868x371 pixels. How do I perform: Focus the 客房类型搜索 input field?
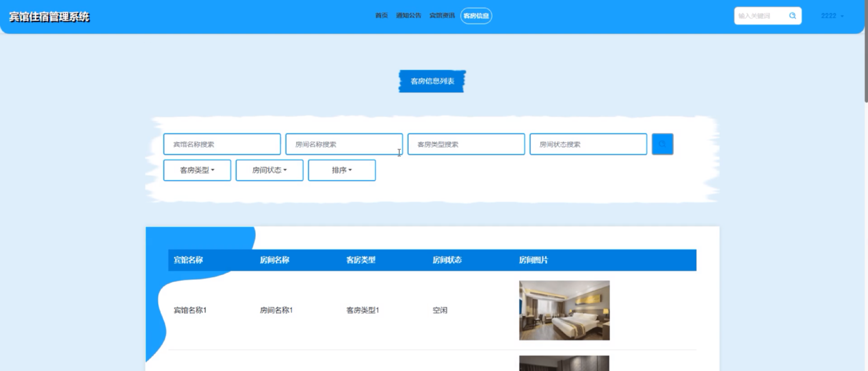466,145
